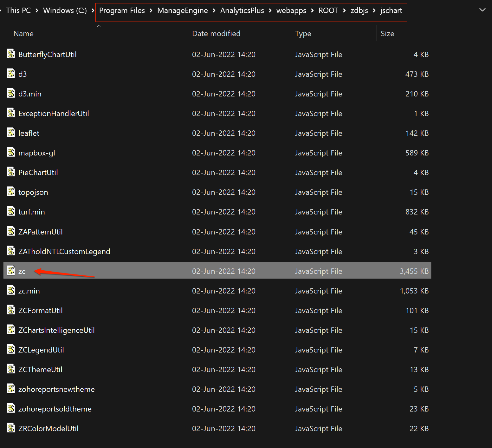Click the leaflet file icon

tap(11, 133)
